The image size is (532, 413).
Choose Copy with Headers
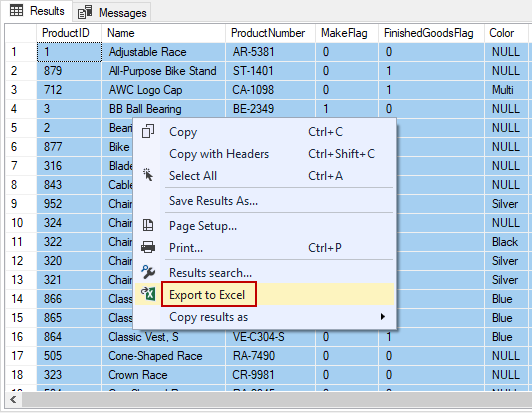click(264, 154)
